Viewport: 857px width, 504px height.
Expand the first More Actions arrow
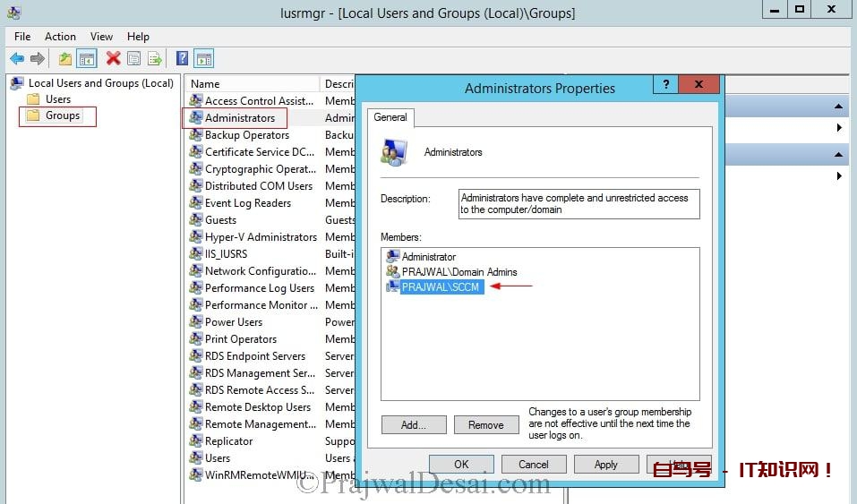(839, 128)
